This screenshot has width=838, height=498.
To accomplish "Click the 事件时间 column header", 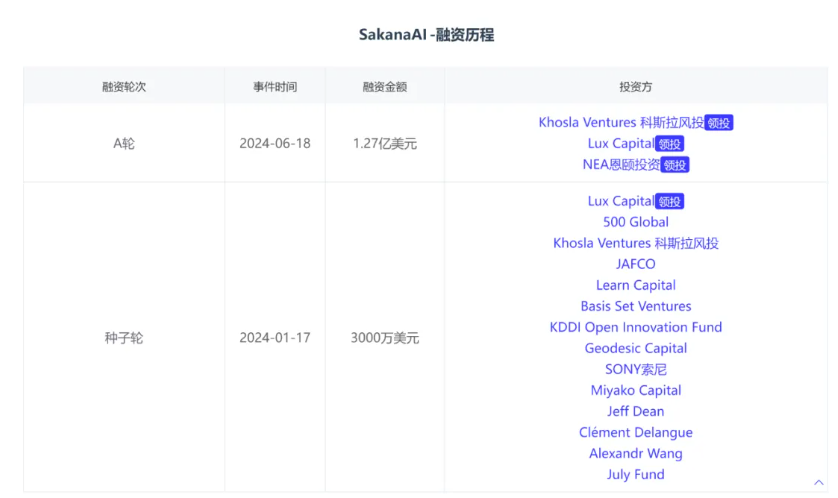I will 275,87.
